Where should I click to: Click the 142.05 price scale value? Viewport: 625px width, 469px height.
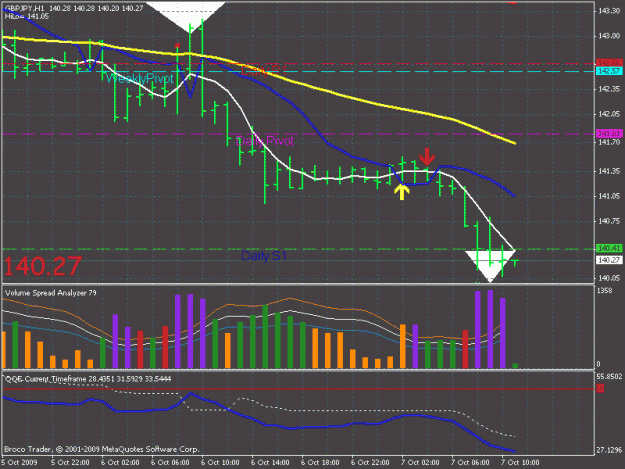[609, 114]
